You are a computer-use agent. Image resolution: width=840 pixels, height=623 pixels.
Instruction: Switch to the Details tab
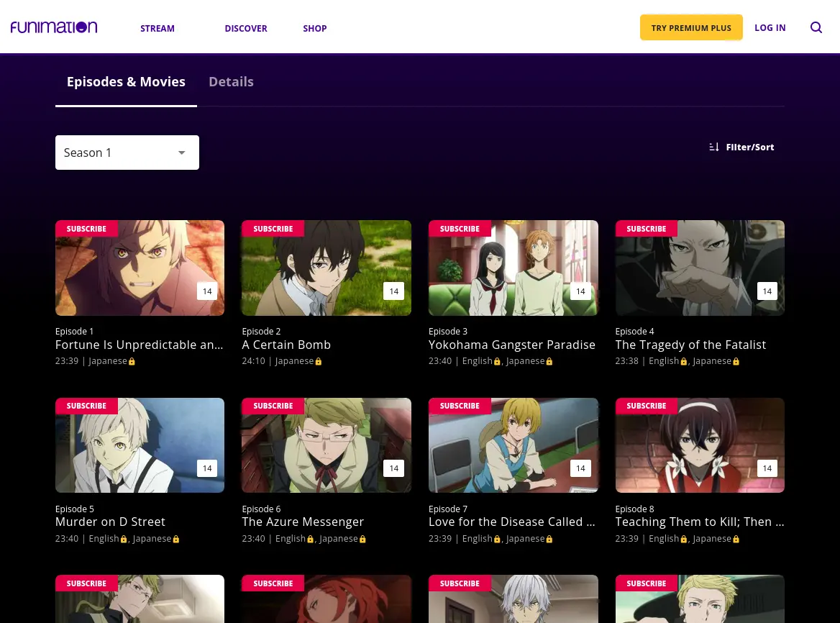(231, 82)
